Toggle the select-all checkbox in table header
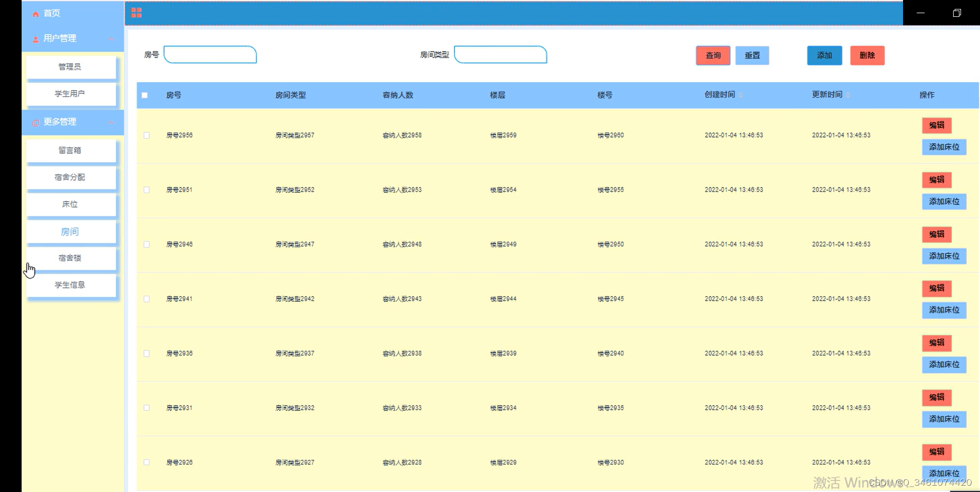 (144, 95)
